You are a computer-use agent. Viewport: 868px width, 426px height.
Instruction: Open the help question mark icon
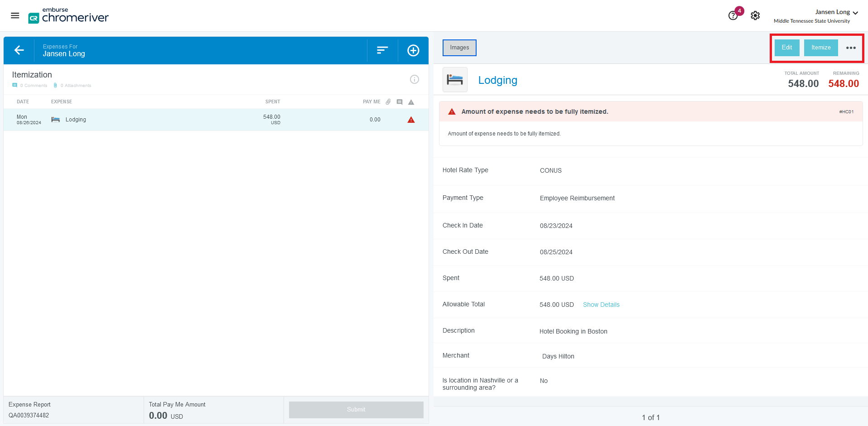click(x=733, y=16)
